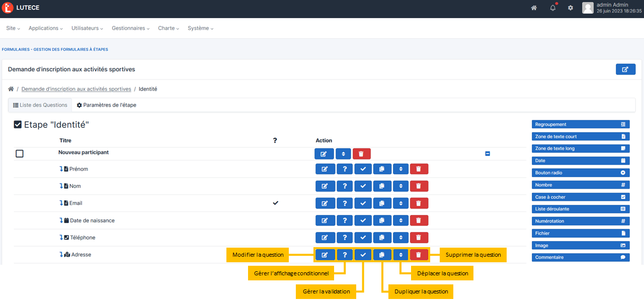The image size is (644, 301).
Task: Toggle the Etape "Identité" checkbox
Action: click(x=18, y=125)
